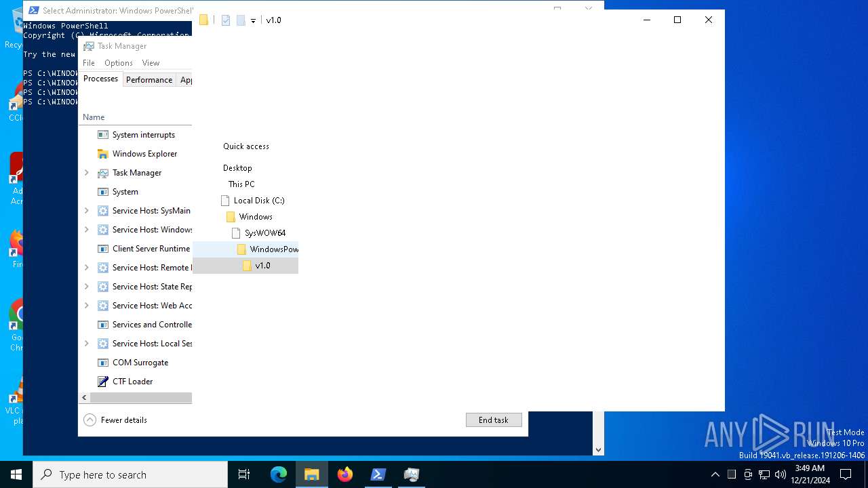868x488 pixels.
Task: Click the System process icon
Action: click(x=103, y=192)
